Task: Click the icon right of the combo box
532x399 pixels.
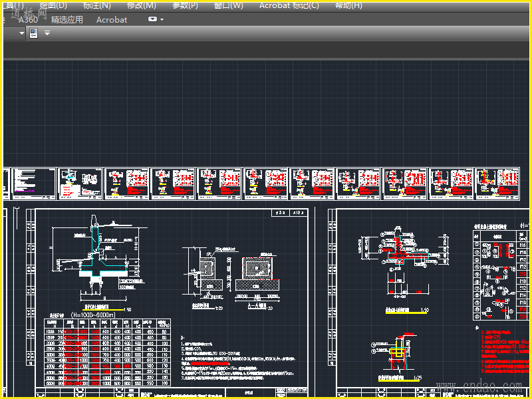Action: pyautogui.click(x=34, y=33)
